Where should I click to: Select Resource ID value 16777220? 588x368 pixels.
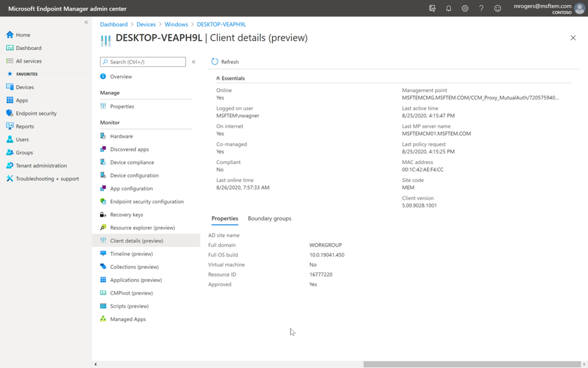click(x=321, y=274)
